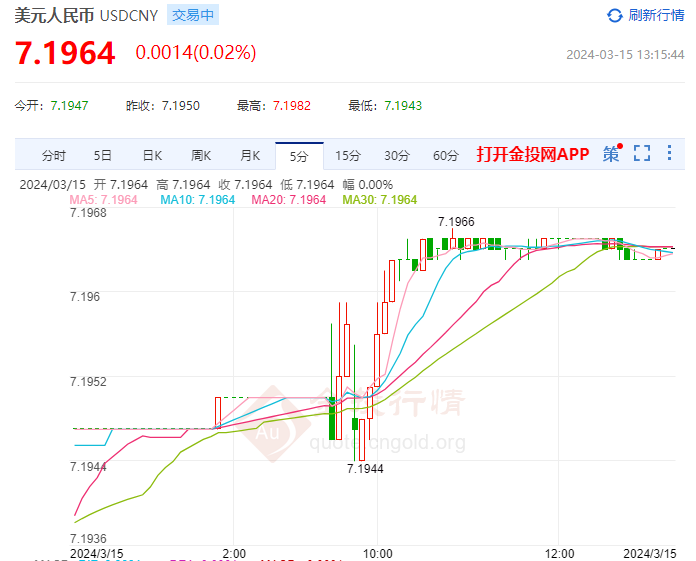Click the 7.1968 y-axis price label
The image size is (696, 561).
tap(88, 213)
